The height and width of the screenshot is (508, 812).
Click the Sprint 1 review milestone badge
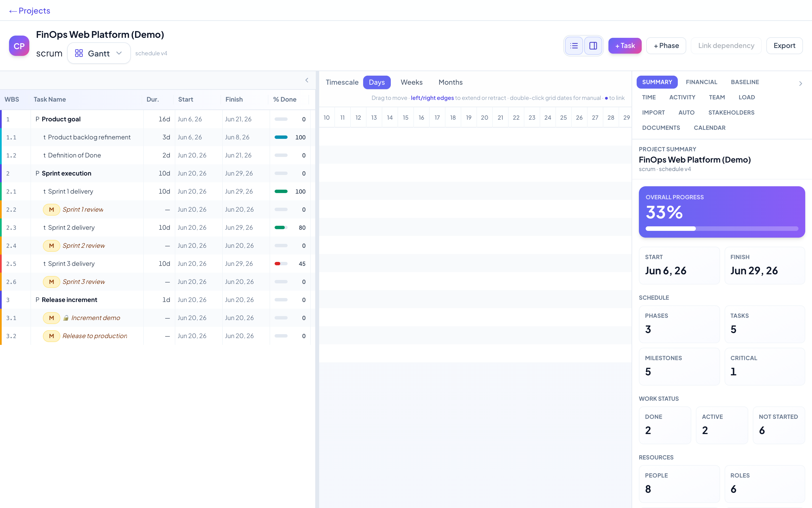pyautogui.click(x=51, y=210)
